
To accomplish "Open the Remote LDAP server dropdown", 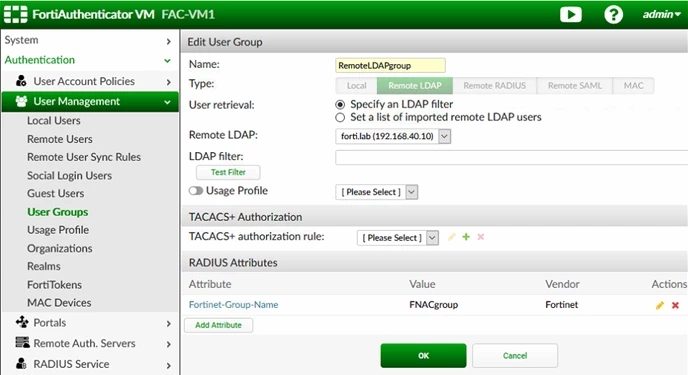I will tap(393, 136).
